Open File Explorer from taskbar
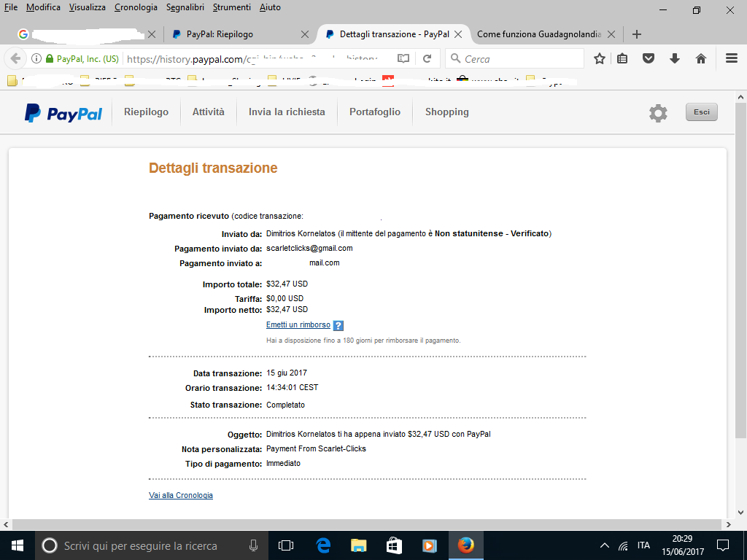The width and height of the screenshot is (747, 560). [x=358, y=545]
